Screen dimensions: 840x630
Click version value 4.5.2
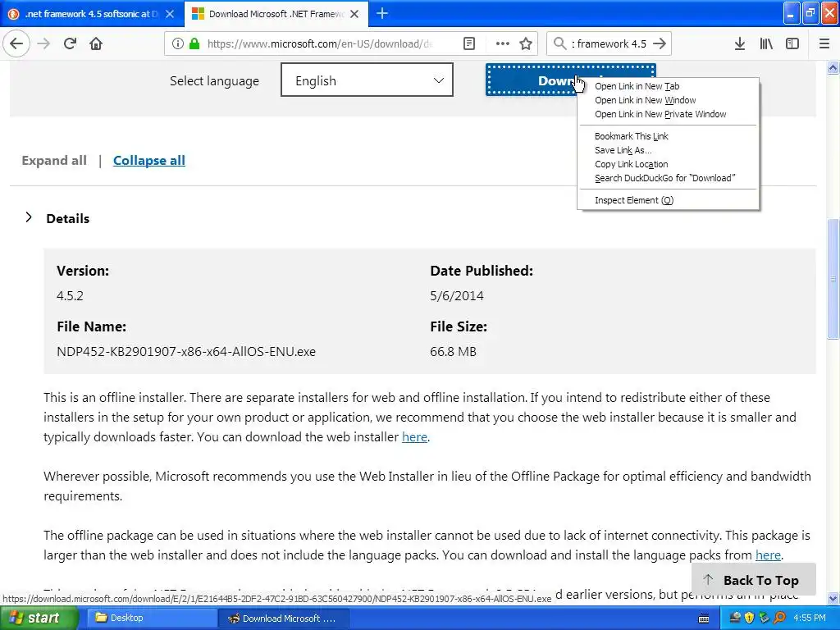70,295
